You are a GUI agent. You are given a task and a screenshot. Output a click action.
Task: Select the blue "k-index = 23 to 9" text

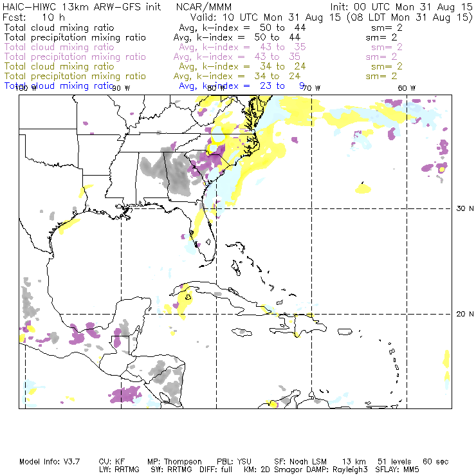coord(253,86)
